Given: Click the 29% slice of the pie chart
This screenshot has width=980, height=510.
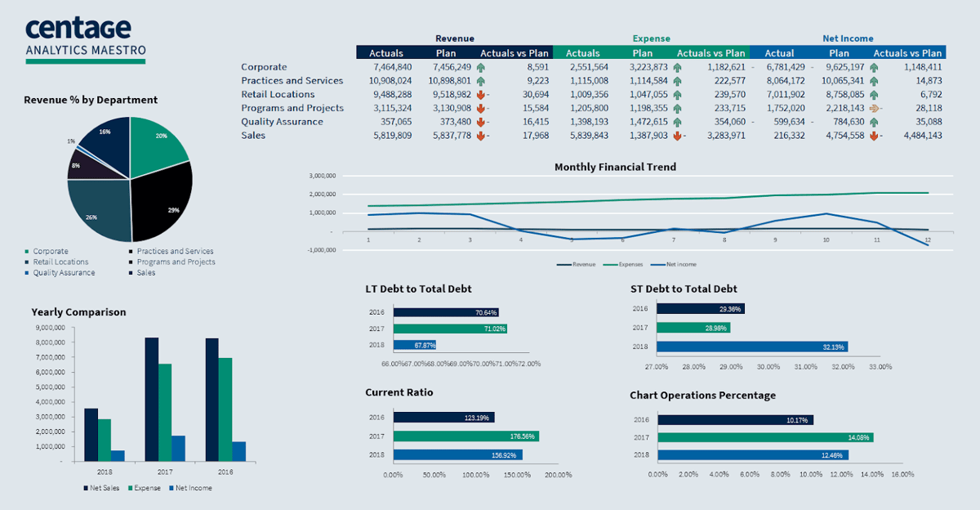Looking at the screenshot, I should (163, 203).
